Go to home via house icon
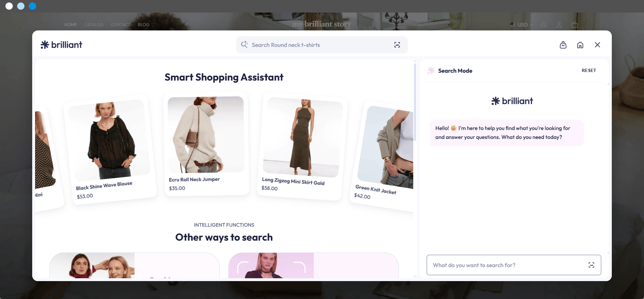The width and height of the screenshot is (644, 299). (580, 45)
